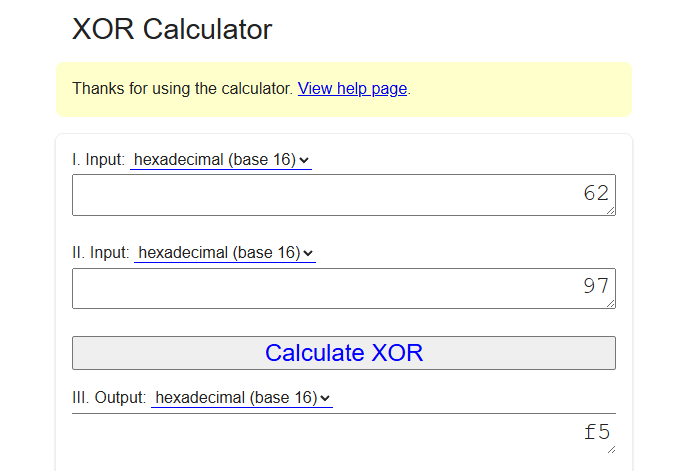Click chevron arrow on III. Output selector

pos(325,398)
